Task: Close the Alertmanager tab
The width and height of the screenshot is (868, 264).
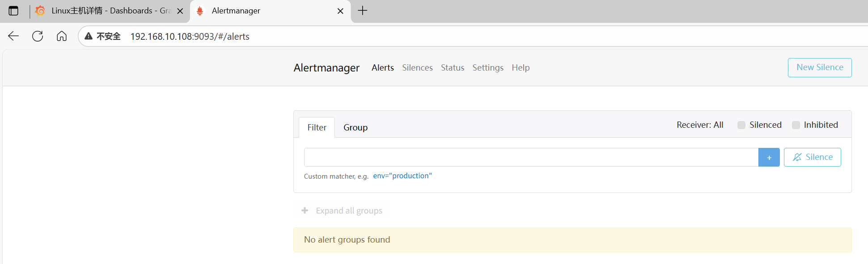Action: (x=340, y=11)
